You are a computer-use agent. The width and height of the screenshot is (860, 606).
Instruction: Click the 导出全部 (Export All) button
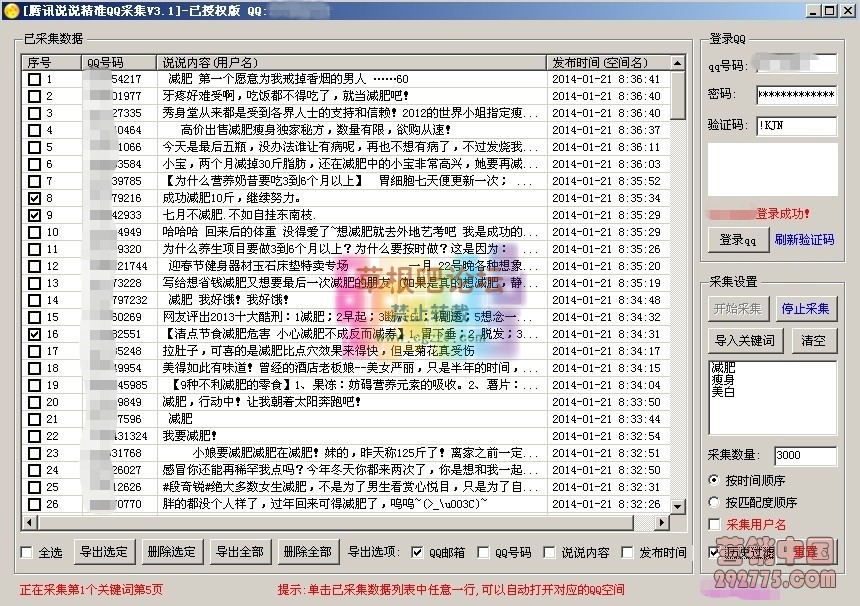(x=240, y=551)
